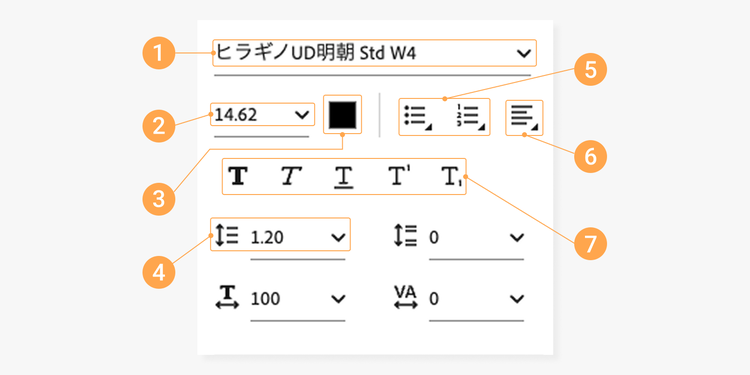Edit the horizontal scaling value 100
The image size is (750, 375).
[x=266, y=299]
